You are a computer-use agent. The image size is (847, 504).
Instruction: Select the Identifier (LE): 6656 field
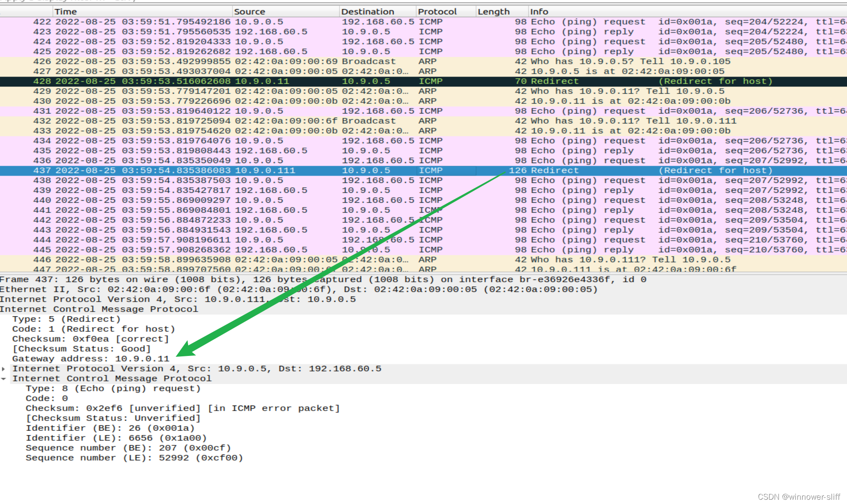coord(115,438)
